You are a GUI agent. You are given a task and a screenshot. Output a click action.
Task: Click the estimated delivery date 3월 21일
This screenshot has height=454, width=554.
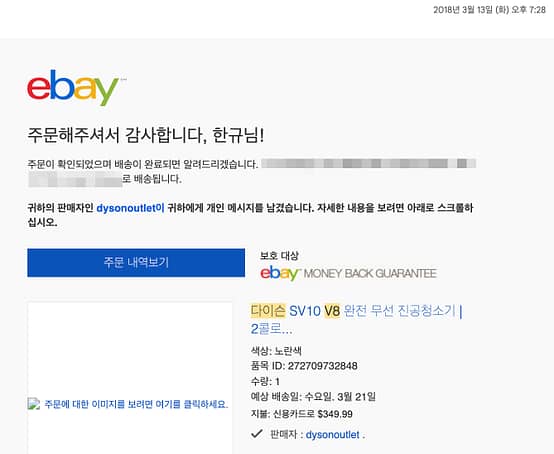tap(356, 397)
